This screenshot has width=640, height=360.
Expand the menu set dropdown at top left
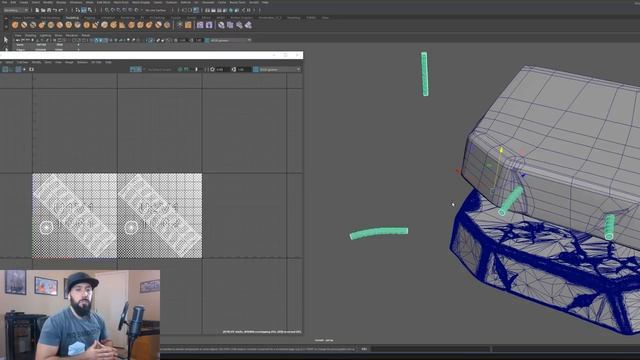[16, 10]
